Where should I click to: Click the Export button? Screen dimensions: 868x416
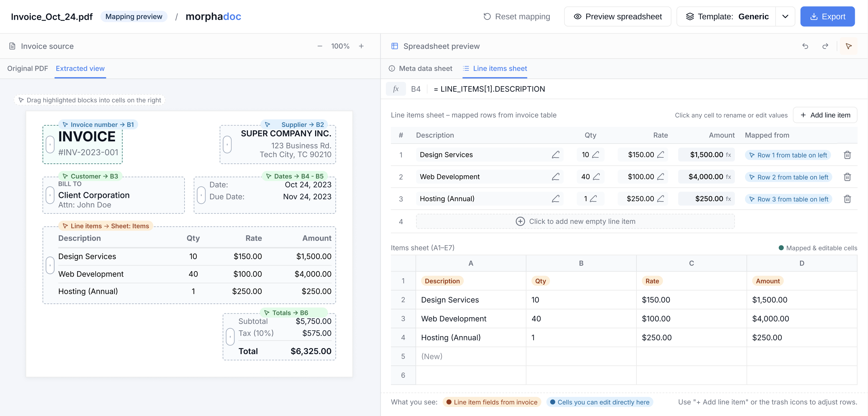827,16
